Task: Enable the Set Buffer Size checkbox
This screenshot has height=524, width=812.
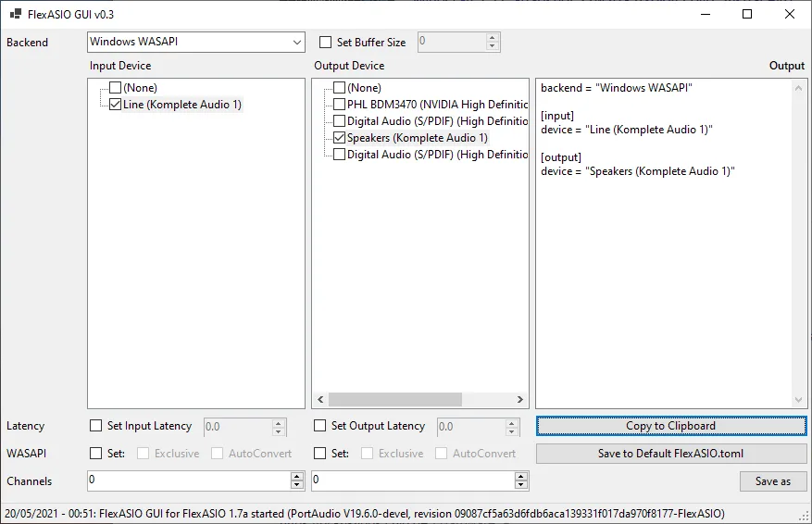Action: (x=325, y=43)
